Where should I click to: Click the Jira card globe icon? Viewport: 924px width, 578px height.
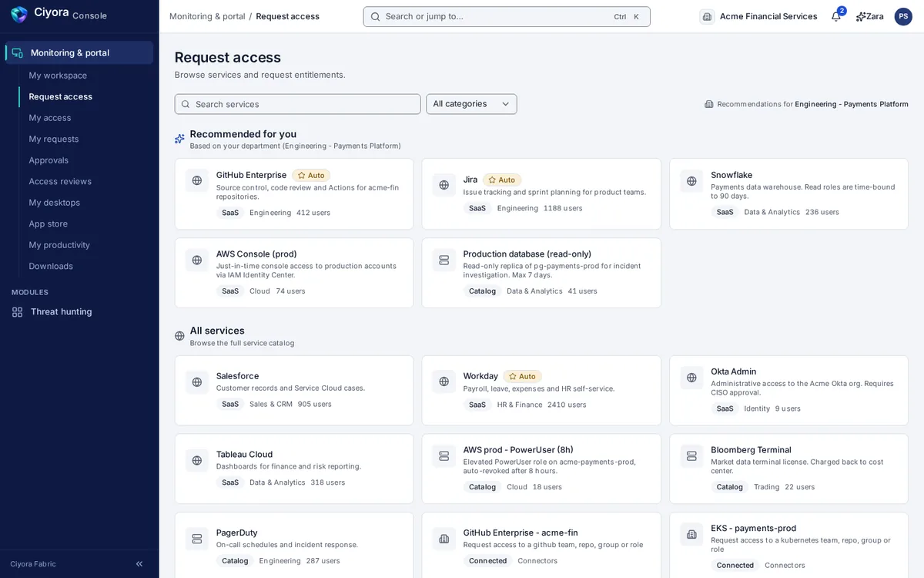444,185
